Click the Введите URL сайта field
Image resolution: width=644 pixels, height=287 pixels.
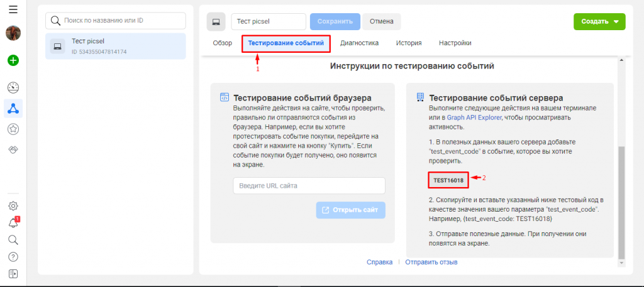(x=309, y=186)
